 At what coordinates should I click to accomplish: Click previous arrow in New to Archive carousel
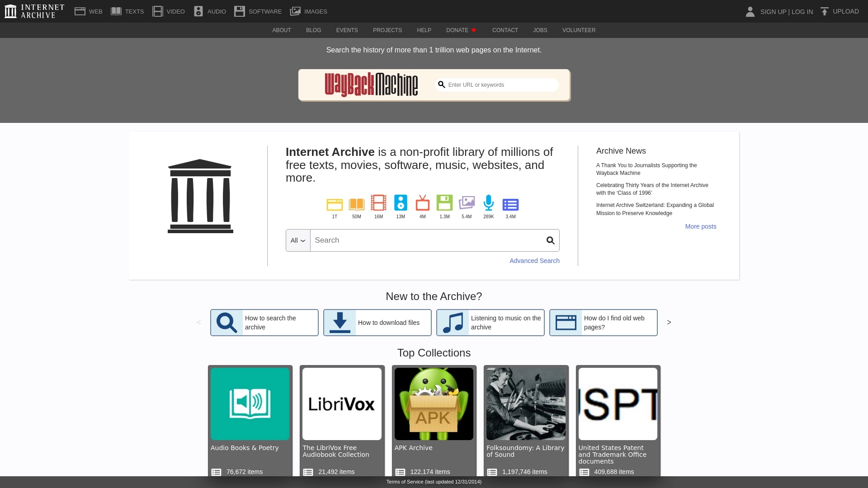[198, 322]
